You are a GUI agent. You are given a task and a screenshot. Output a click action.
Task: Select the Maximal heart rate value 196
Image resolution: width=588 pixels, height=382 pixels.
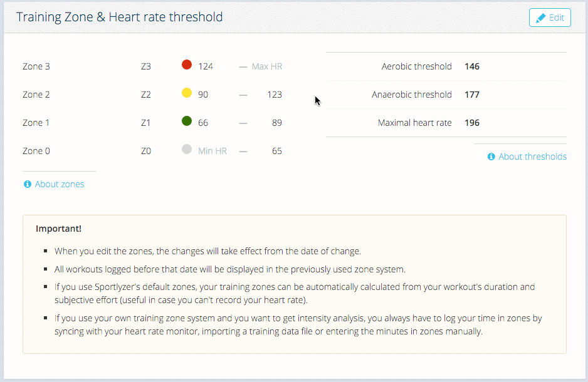472,123
